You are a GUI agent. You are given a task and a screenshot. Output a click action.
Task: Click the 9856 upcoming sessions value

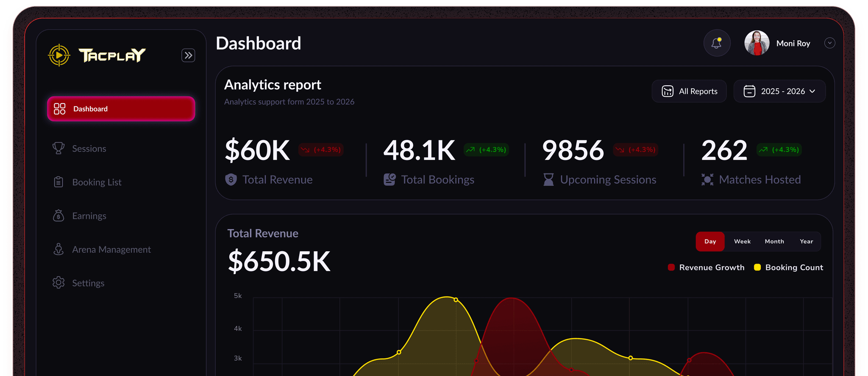(573, 150)
